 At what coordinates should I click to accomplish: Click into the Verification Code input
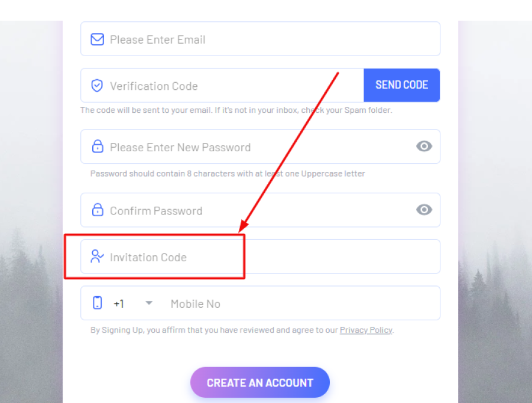(x=231, y=86)
